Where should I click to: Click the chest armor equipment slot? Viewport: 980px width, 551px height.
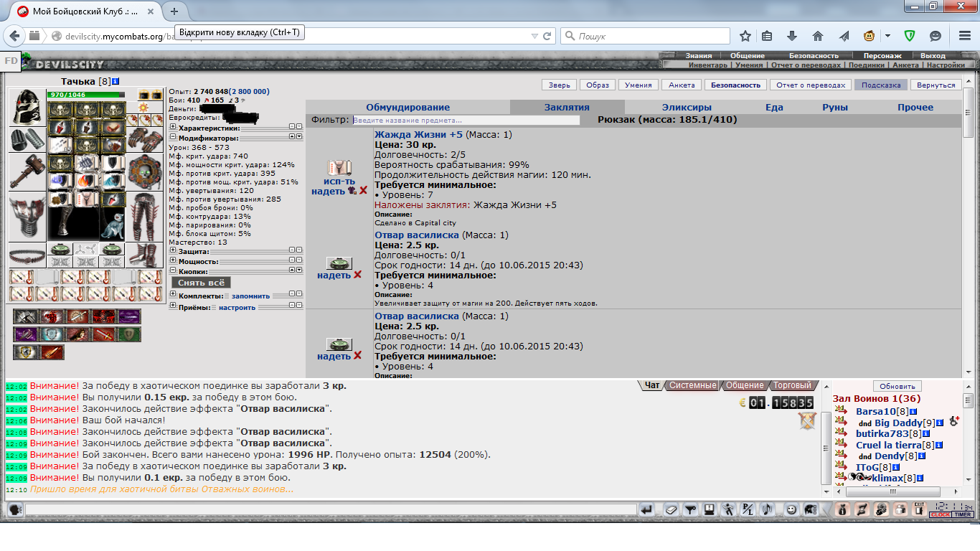click(27, 217)
